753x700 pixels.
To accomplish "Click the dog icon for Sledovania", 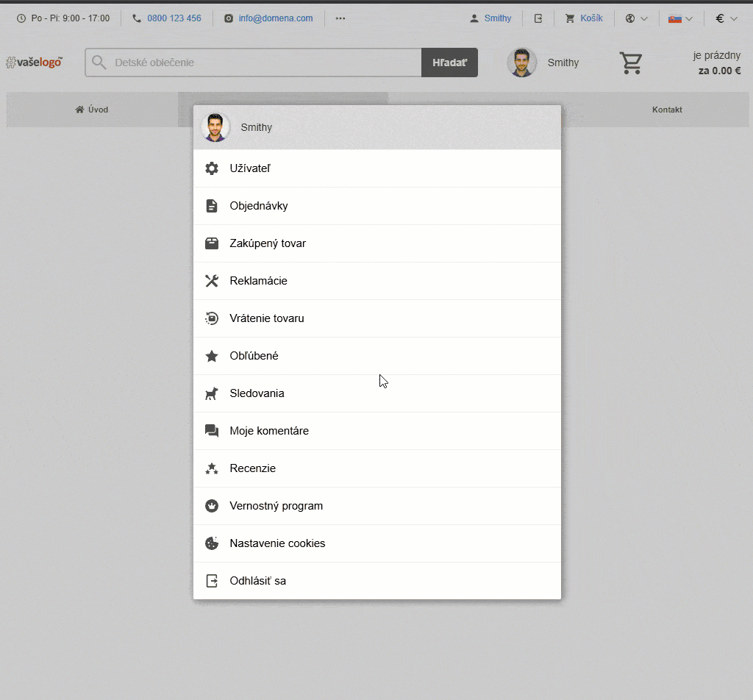I will [212, 393].
